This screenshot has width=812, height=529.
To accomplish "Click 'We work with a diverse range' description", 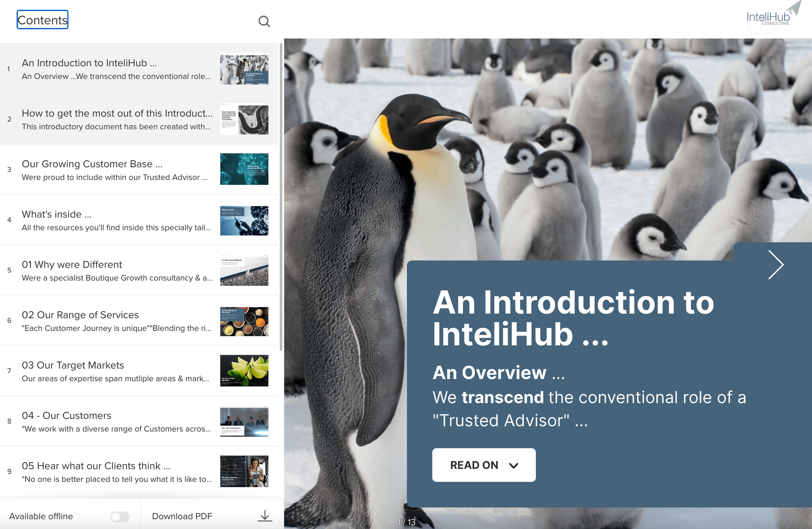I will coord(117,429).
